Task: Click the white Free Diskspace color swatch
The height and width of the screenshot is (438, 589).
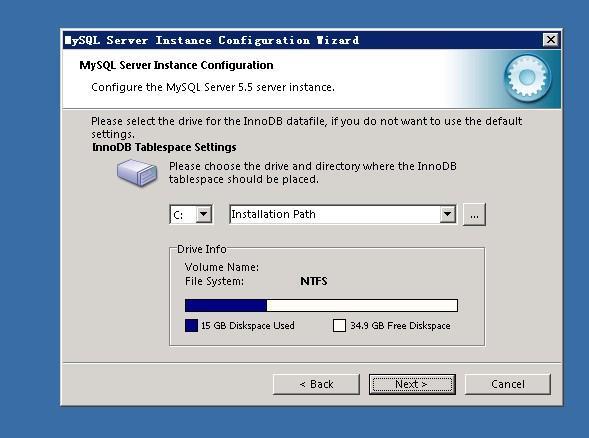Action: click(339, 325)
